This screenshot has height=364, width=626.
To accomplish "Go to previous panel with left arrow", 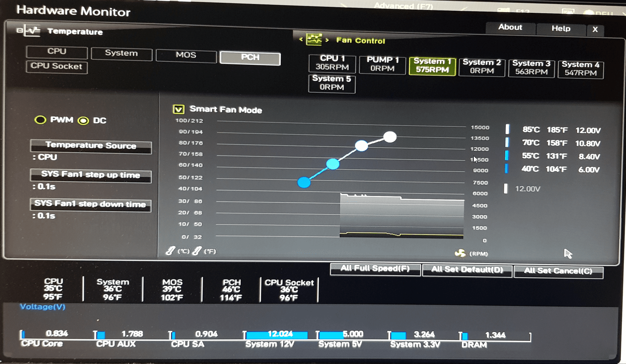I will point(301,39).
